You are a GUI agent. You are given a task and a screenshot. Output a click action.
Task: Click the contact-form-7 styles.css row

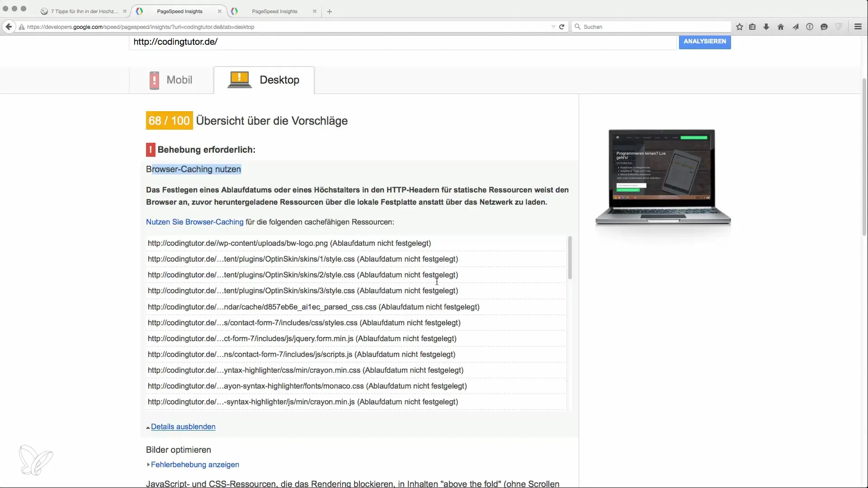click(356, 323)
